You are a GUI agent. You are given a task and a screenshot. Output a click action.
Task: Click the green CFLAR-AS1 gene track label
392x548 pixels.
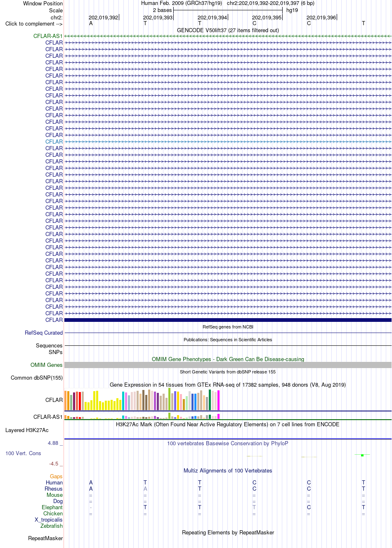point(48,36)
